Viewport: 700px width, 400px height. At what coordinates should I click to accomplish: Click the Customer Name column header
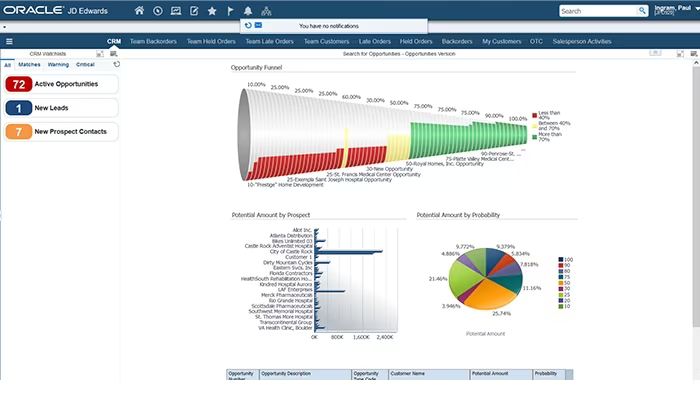click(429, 374)
